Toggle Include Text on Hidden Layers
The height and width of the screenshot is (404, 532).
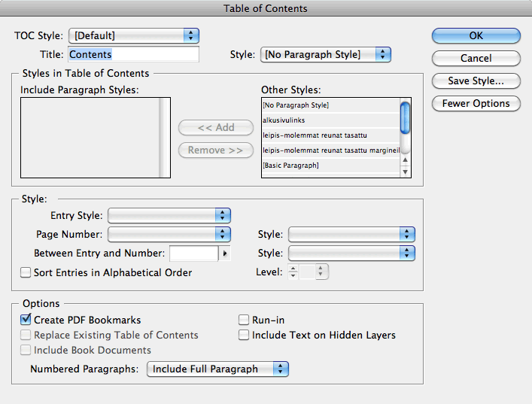point(244,335)
